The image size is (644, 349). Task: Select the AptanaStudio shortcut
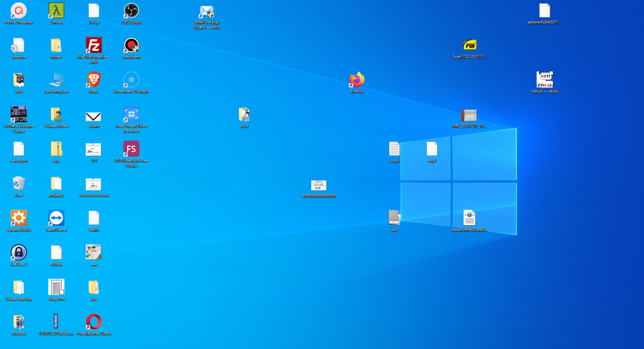click(x=18, y=218)
